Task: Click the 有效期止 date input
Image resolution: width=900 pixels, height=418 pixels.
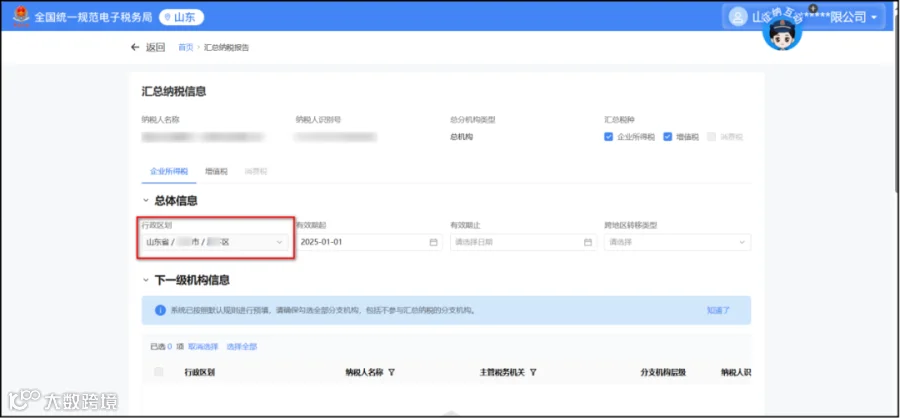Action: click(x=523, y=242)
